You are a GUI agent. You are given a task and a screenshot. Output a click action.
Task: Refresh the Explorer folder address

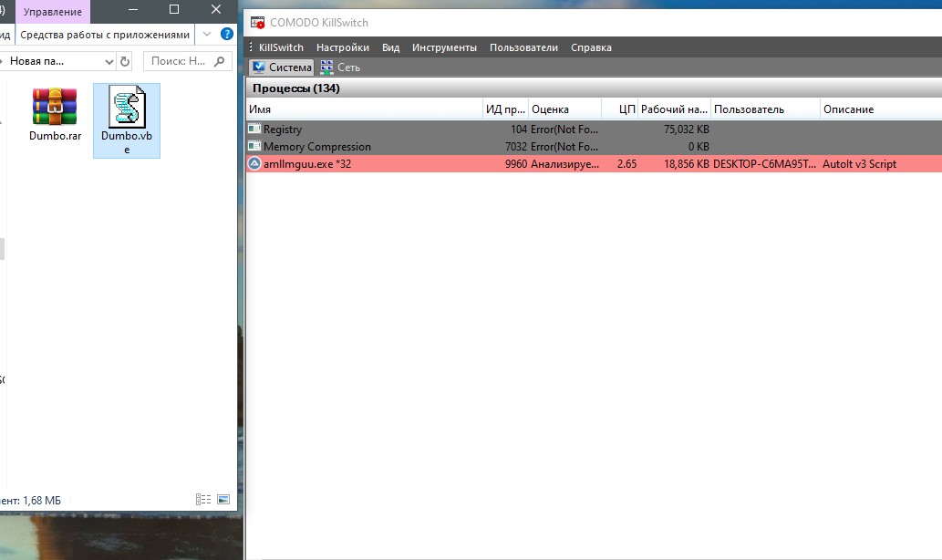pyautogui.click(x=124, y=61)
